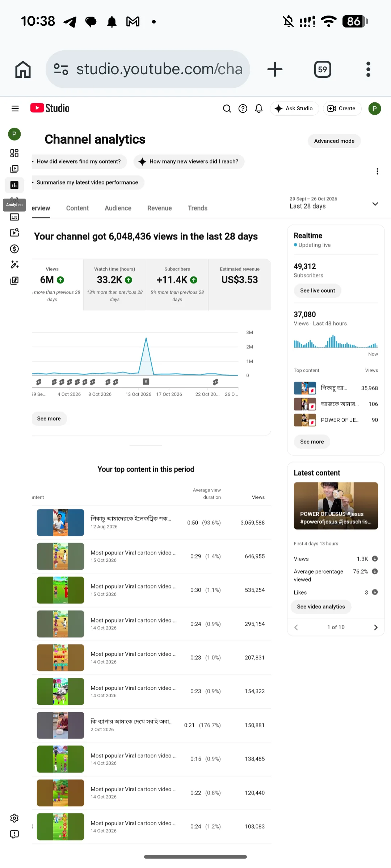Open the channel avatar in the sidebar
The image size is (391, 868).
pos(14,134)
